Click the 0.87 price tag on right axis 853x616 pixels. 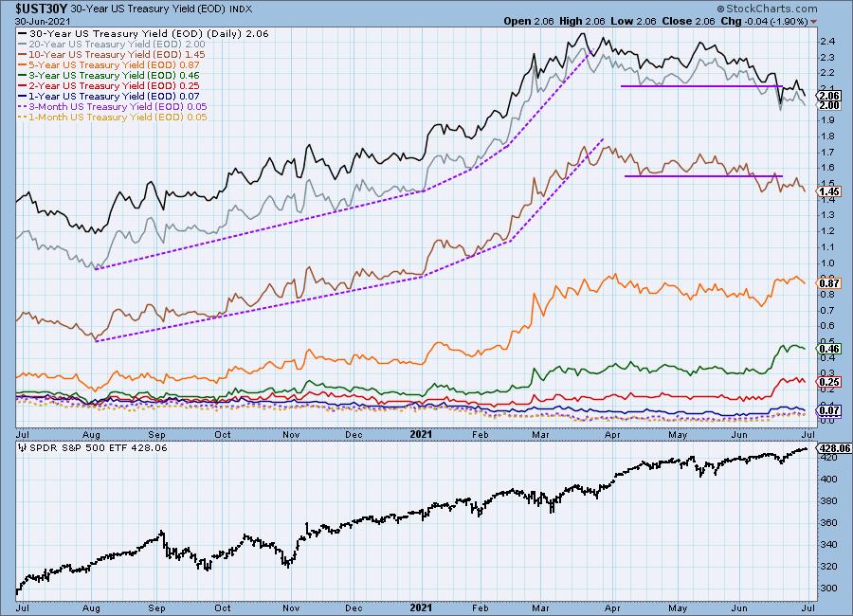829,283
